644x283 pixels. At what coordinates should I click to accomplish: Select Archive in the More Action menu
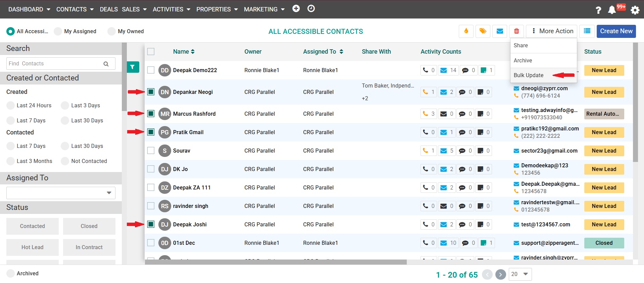[523, 60]
